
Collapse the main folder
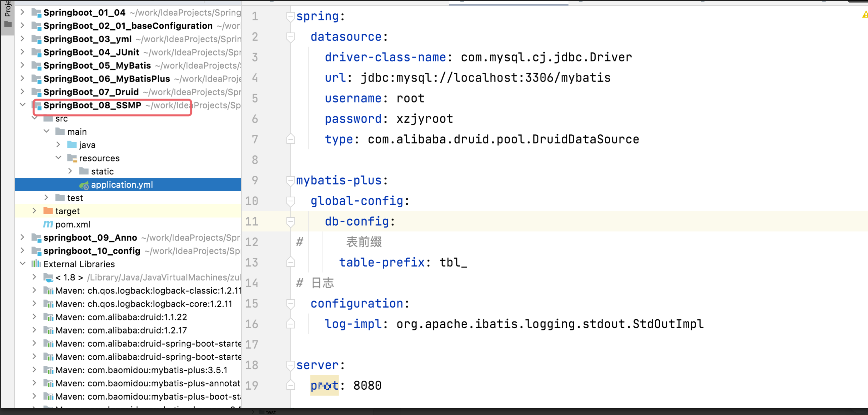[46, 131]
